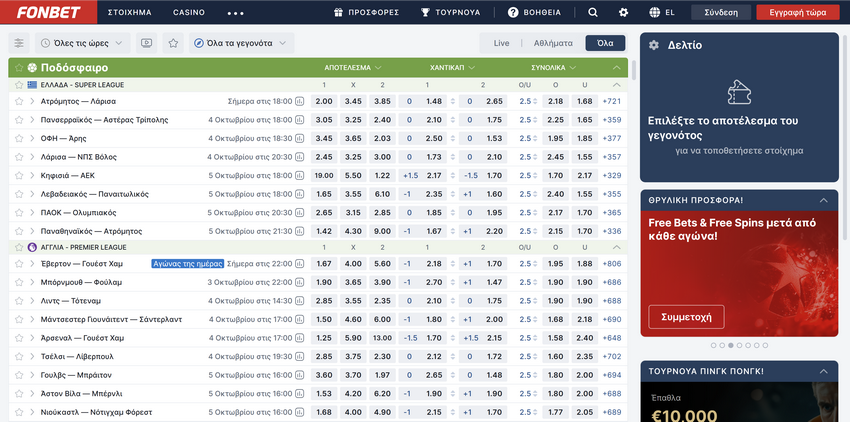This screenshot has width=850, height=422.
Task: Click the live video stream filter icon
Action: tap(147, 44)
